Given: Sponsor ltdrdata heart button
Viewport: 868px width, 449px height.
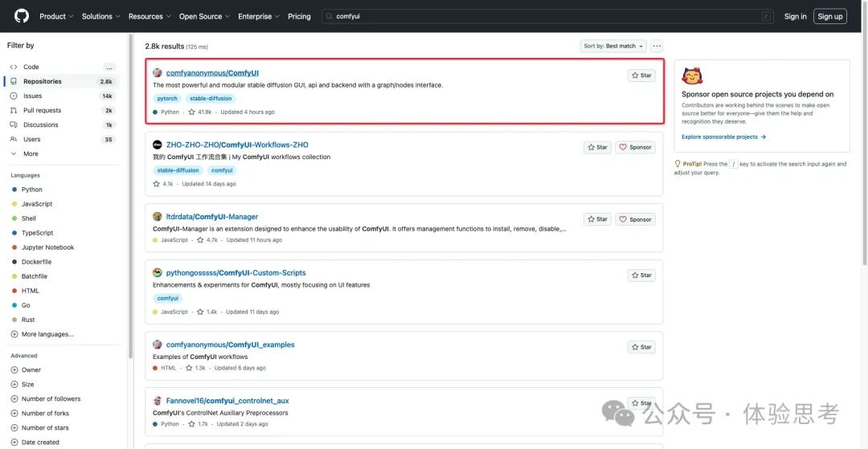Looking at the screenshot, I should click(636, 219).
